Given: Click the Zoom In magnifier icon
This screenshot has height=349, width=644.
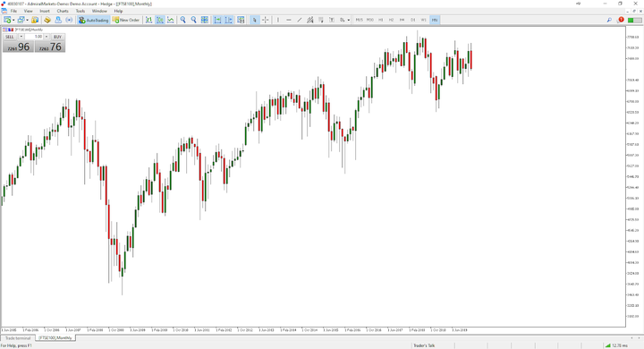Looking at the screenshot, I should coord(182,20).
